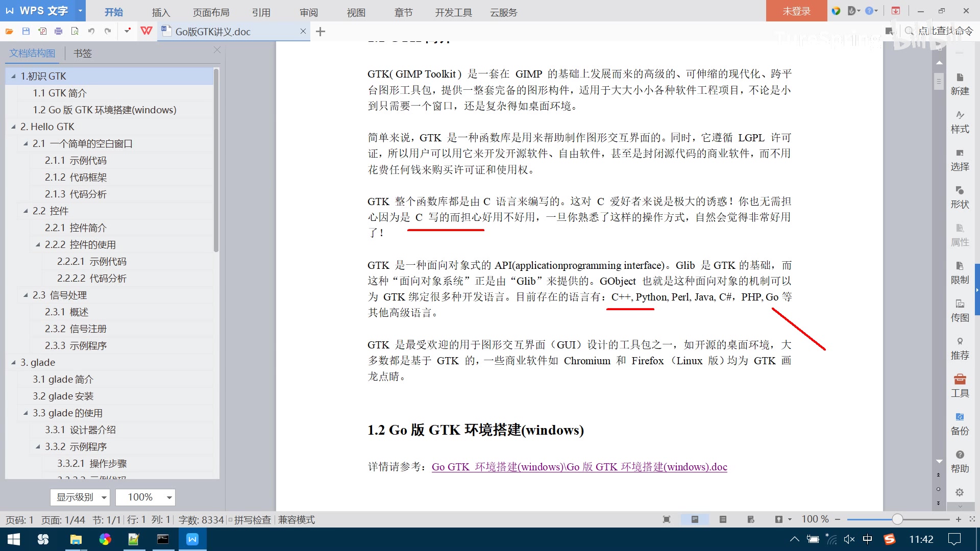This screenshot has height=551, width=980.
Task: Click the Undo arrow icon
Action: (91, 31)
